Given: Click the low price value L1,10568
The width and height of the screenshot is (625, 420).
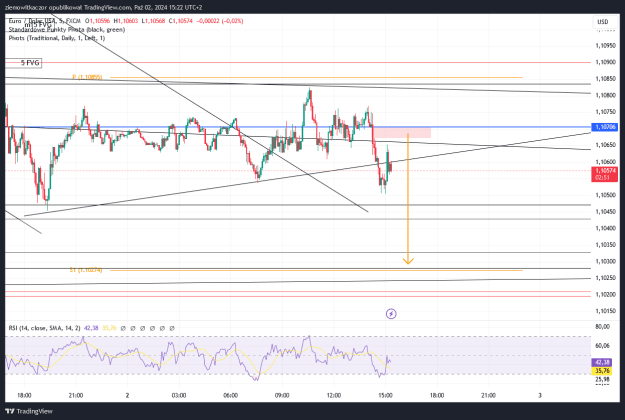Looking at the screenshot, I should click(x=153, y=21).
